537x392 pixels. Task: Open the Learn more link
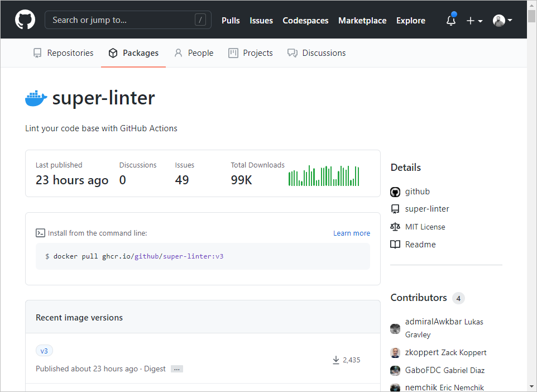351,233
